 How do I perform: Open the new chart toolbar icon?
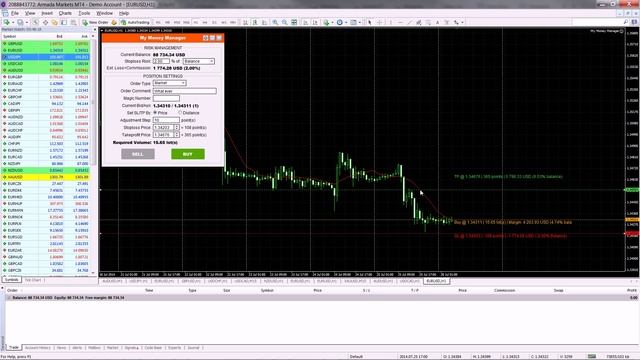pyautogui.click(x=7, y=22)
